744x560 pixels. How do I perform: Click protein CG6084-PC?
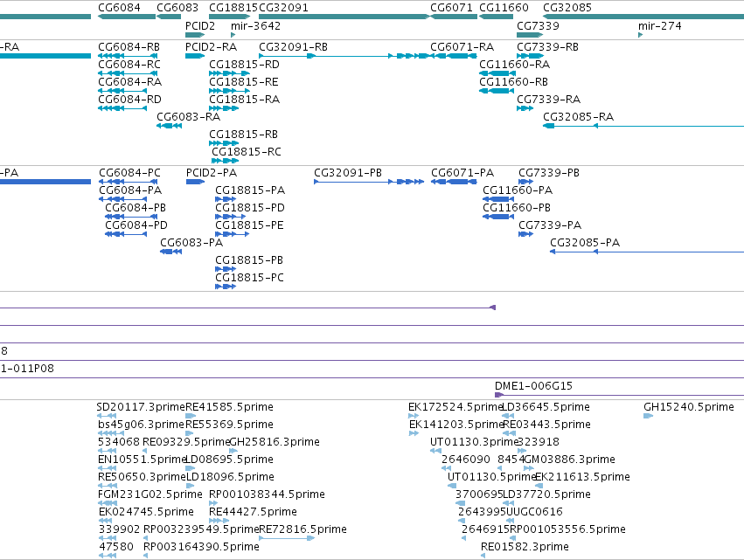pyautogui.click(x=129, y=173)
